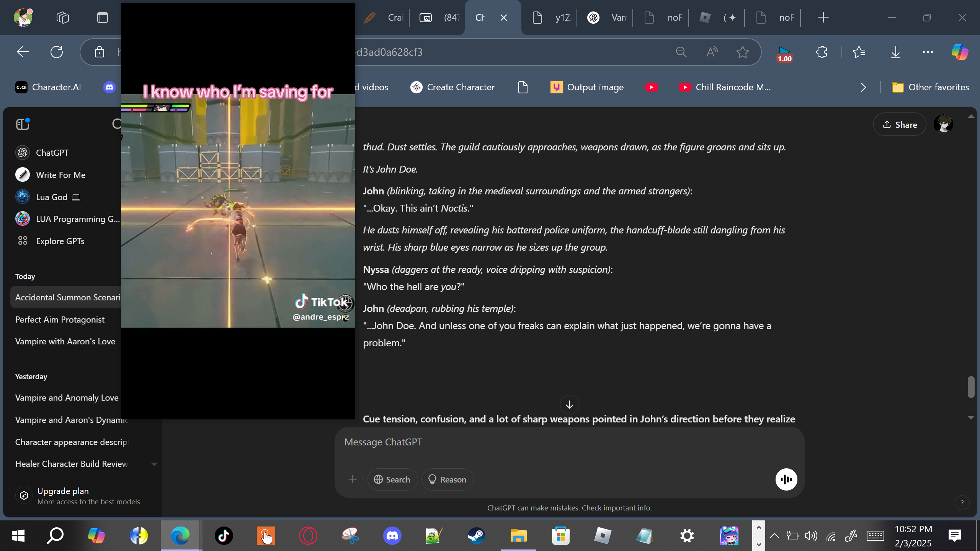Open the Other favorites folder
The width and height of the screenshot is (980, 551).
tap(930, 87)
